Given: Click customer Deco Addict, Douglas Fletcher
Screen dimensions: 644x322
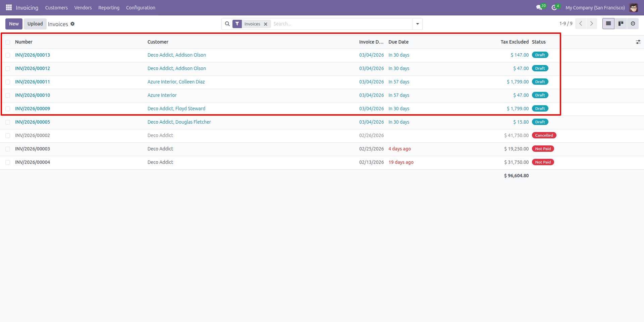Looking at the screenshot, I should click(179, 122).
